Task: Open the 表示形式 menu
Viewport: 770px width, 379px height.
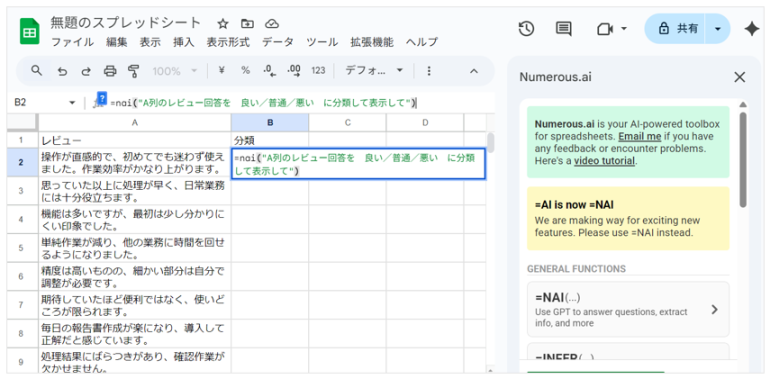Action: tap(228, 42)
